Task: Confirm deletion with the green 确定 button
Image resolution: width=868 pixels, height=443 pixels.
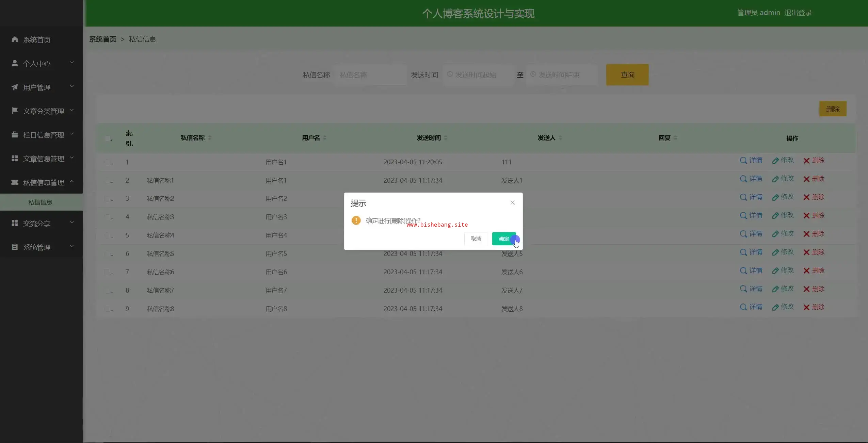Action: pos(503,239)
